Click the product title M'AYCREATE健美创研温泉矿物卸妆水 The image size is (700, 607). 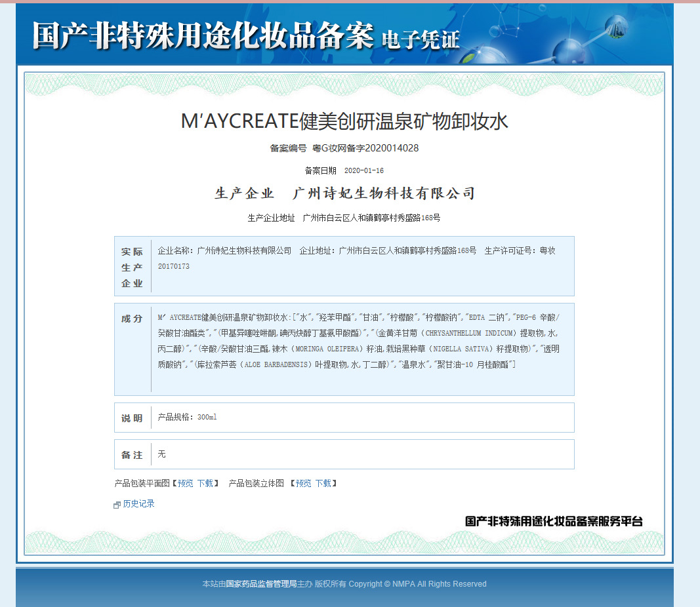click(344, 121)
